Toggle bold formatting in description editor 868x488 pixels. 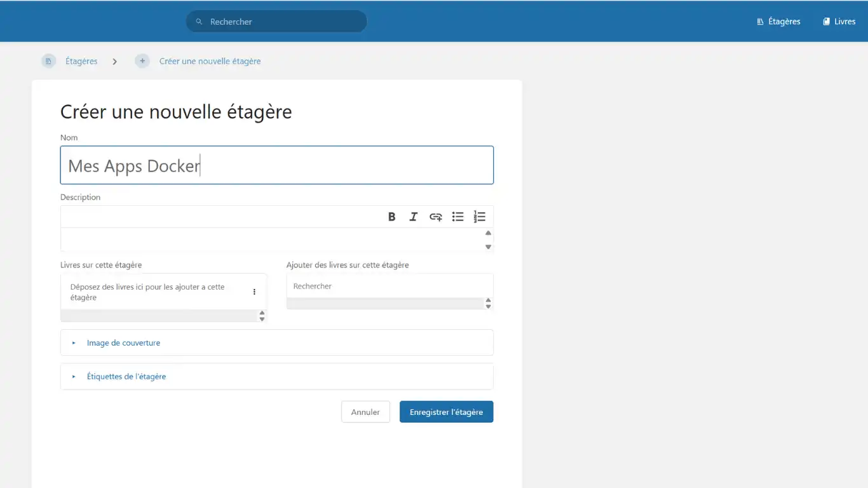[391, 217]
